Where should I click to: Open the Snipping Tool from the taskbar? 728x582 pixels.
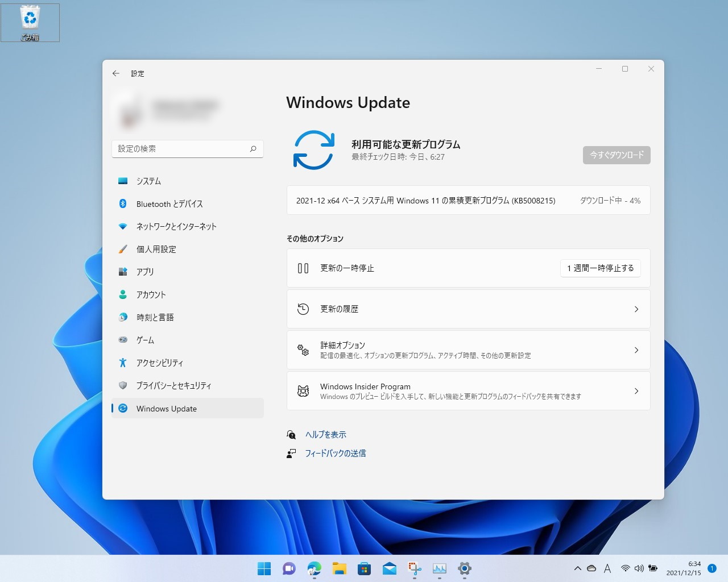[414, 569]
